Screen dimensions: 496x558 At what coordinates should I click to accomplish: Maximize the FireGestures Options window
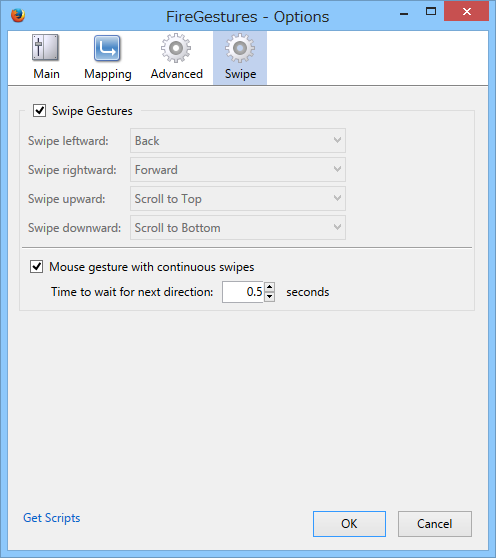point(431,11)
